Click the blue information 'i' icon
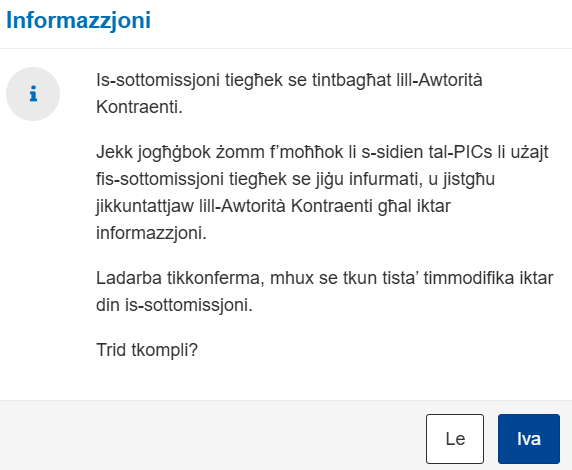Screen dimensions: 572x470 pos(33,94)
